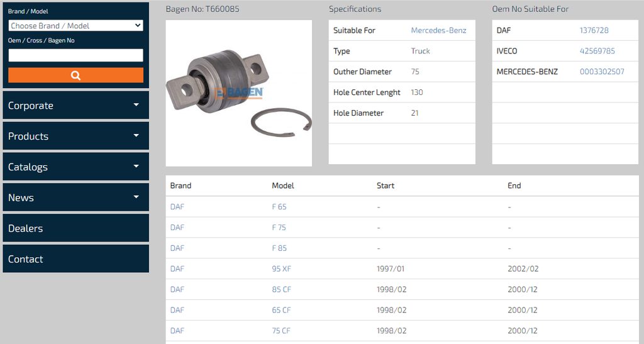
Task: Open the Choose Brand / Model dropdown
Action: click(x=76, y=25)
